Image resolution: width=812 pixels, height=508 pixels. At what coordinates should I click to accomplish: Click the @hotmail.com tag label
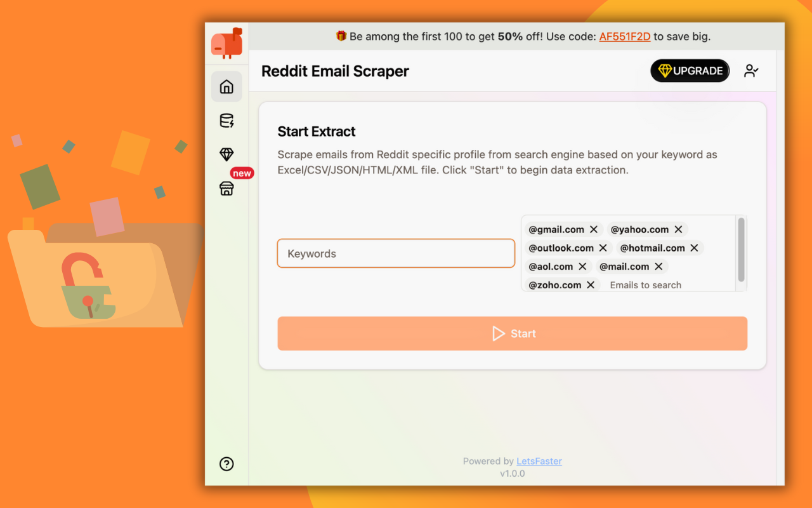tap(653, 248)
